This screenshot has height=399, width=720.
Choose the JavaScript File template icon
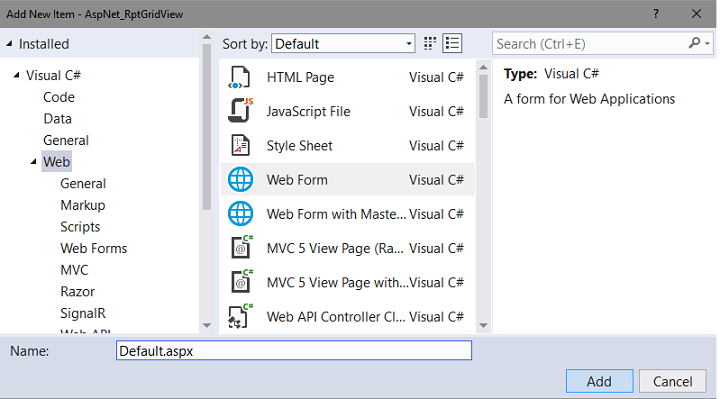coord(240,110)
